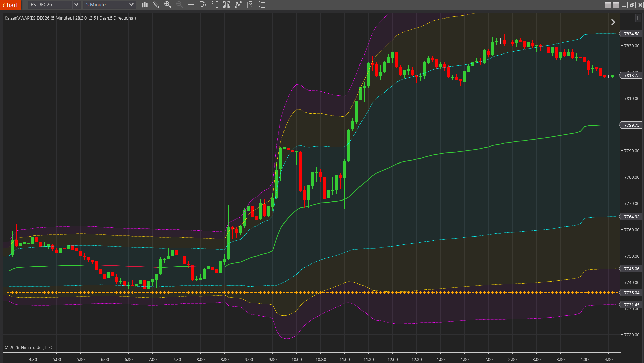Select the crosshair plus icon
Screen dimensions: 644x363
click(x=191, y=5)
